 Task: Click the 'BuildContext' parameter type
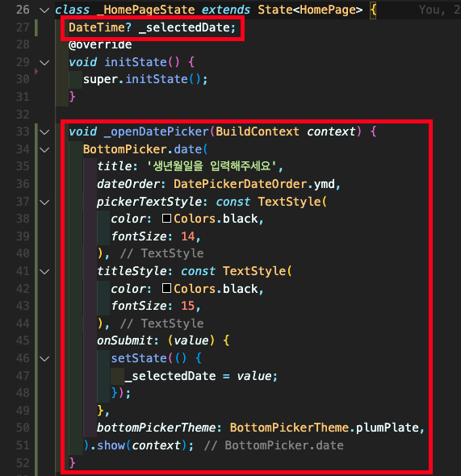click(258, 132)
